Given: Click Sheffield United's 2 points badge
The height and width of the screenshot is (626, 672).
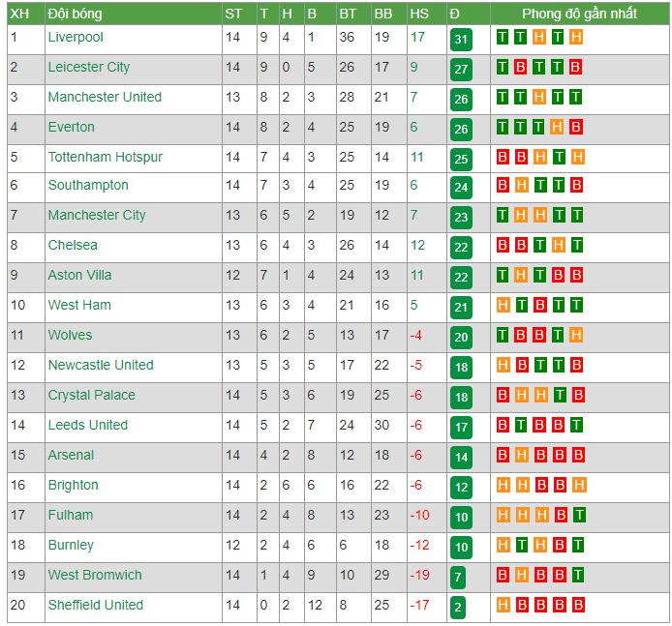Looking at the screenshot, I should [x=458, y=608].
